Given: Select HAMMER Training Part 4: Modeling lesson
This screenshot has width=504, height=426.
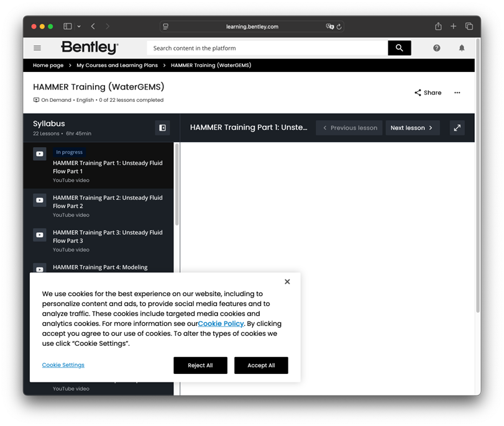Looking at the screenshot, I should click(98, 266).
